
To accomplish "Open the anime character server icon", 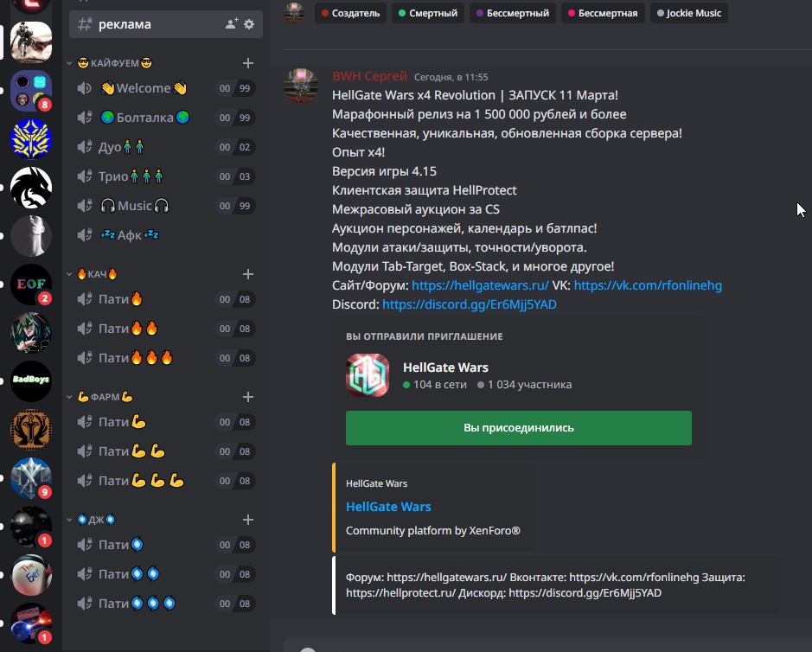I will [x=31, y=333].
